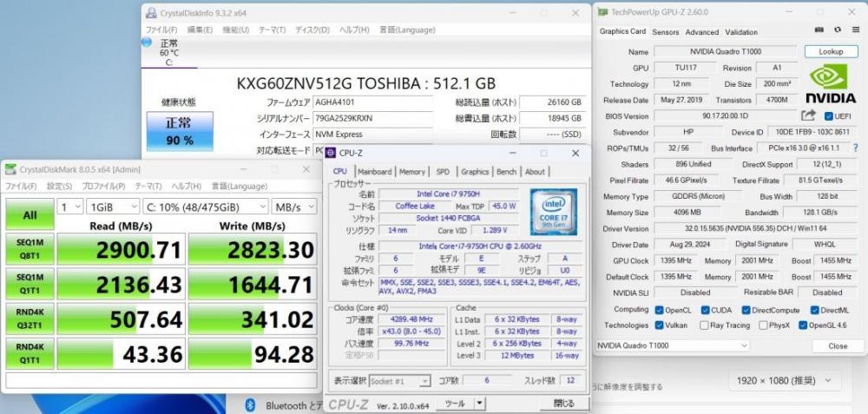Click the CrystalDiskMark title bar app icon
Viewport: 868px width, 414px height.
point(10,169)
